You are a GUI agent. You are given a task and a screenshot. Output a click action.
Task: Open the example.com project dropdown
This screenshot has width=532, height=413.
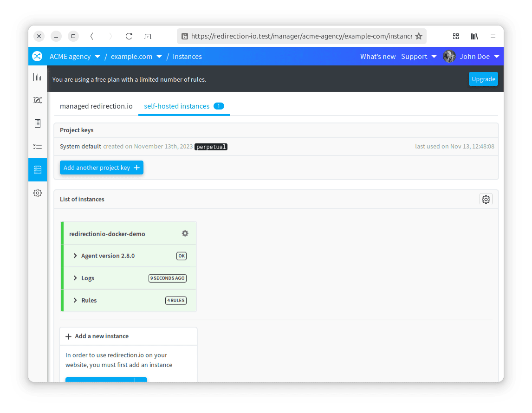click(x=136, y=56)
